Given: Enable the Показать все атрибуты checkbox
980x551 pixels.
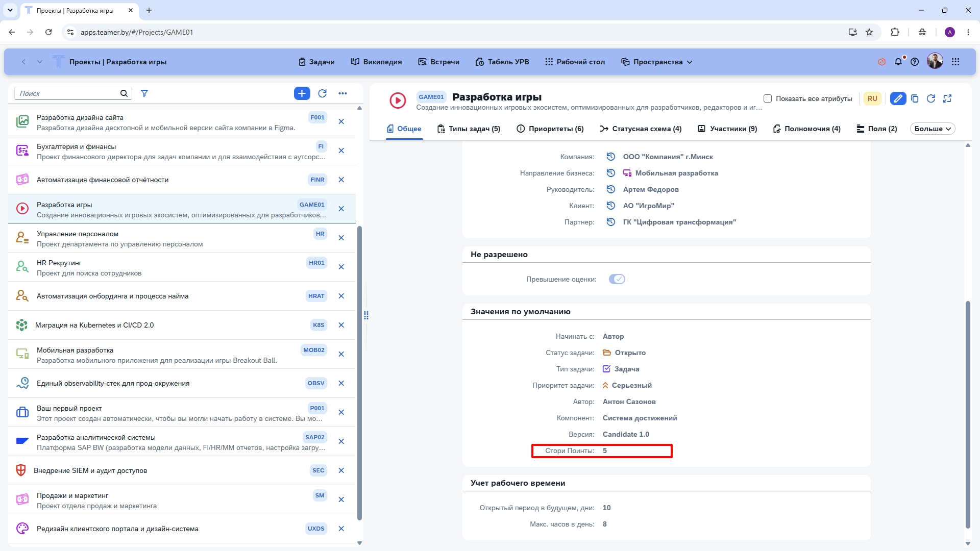Looking at the screenshot, I should click(767, 98).
